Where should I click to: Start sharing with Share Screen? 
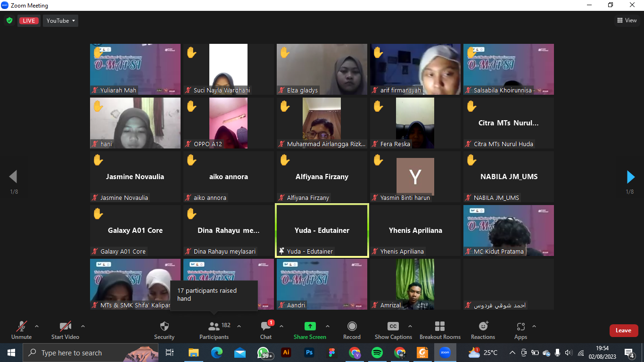pos(310,330)
